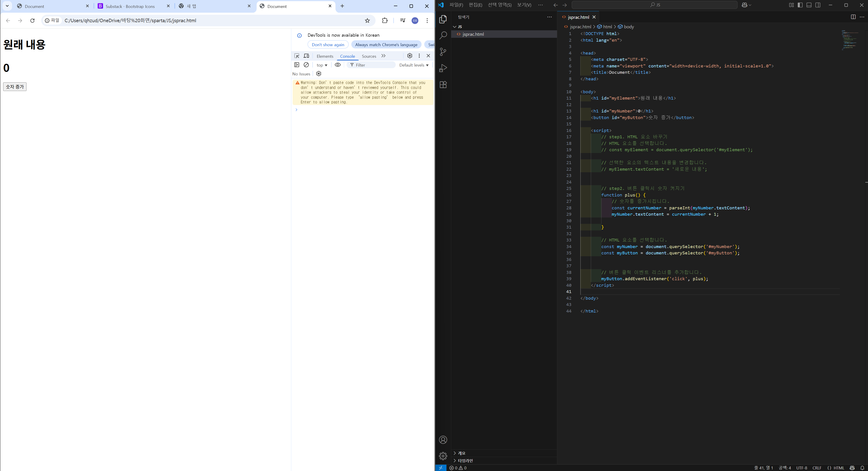This screenshot has width=868, height=471.
Task: Toggle the Primary Side Bar in VS Code
Action: point(800,5)
